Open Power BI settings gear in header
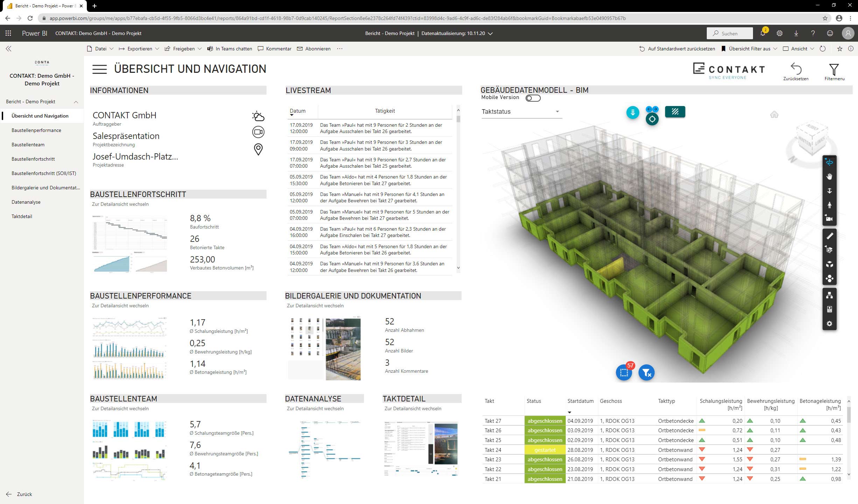The image size is (858, 504). 779,33
